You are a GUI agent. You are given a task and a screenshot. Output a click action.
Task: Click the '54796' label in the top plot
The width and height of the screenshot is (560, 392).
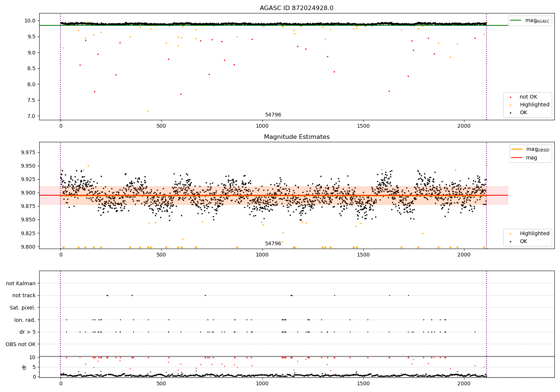[x=273, y=115]
